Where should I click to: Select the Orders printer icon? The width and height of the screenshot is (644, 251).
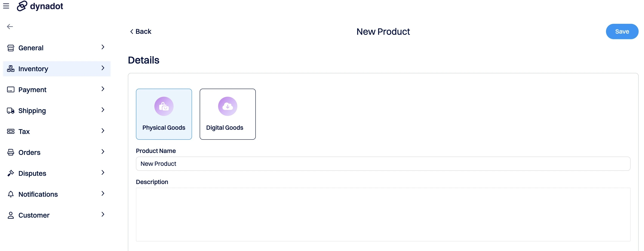11,152
